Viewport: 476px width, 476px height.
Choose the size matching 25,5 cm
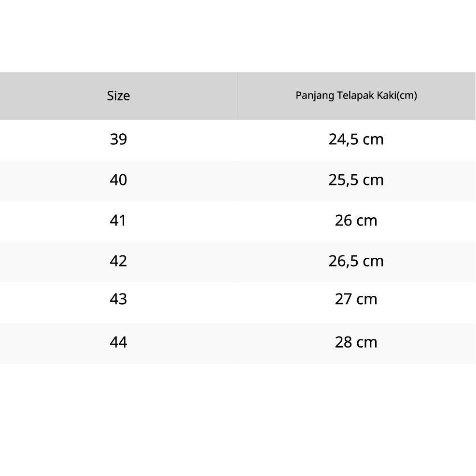click(118, 180)
